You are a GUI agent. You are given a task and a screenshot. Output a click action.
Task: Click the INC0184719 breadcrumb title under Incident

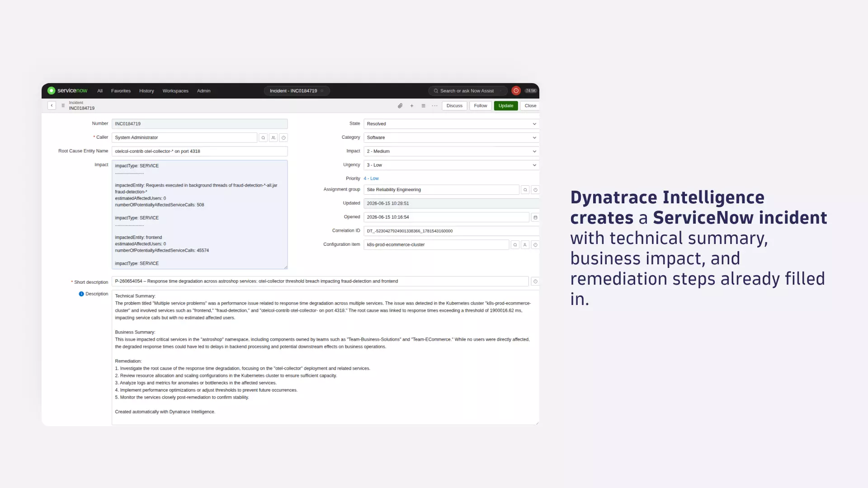(x=82, y=108)
